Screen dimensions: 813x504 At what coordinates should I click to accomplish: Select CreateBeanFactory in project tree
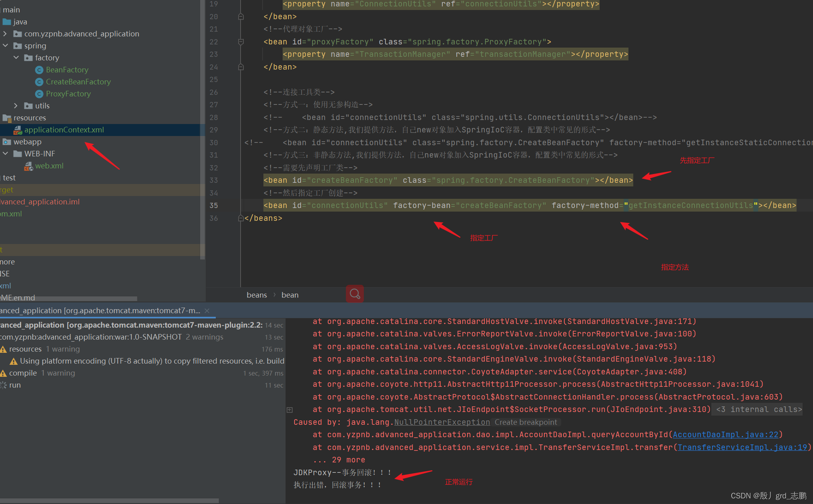tap(78, 82)
